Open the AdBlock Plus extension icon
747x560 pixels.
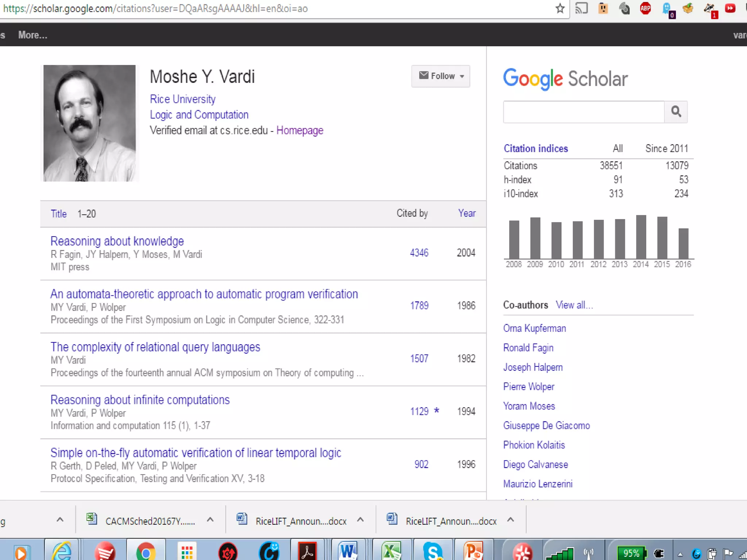(x=646, y=8)
